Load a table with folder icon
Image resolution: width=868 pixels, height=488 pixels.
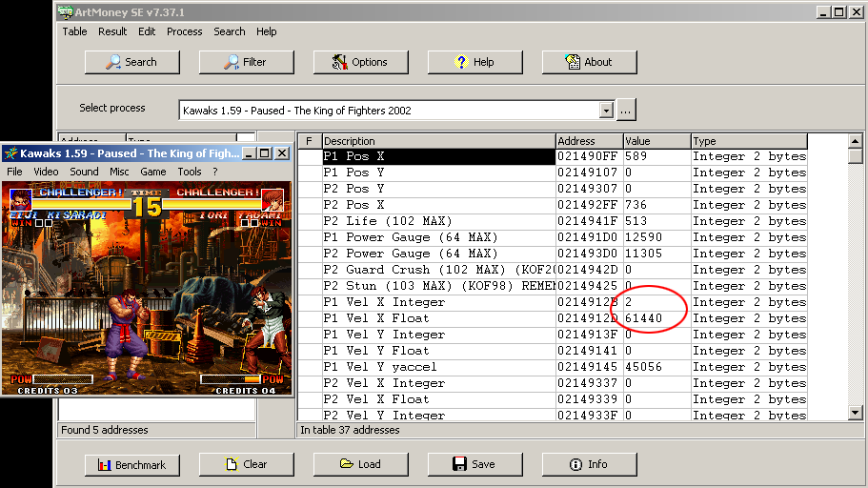(360, 464)
